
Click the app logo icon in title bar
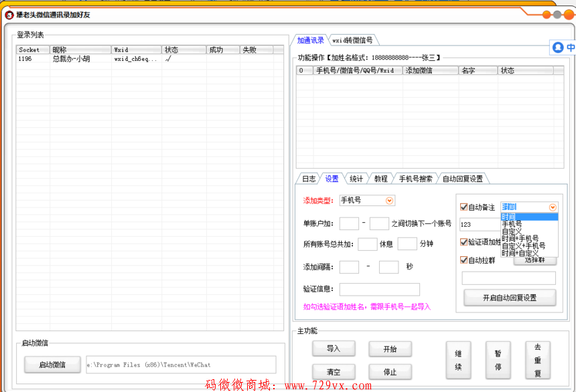tap(9, 15)
